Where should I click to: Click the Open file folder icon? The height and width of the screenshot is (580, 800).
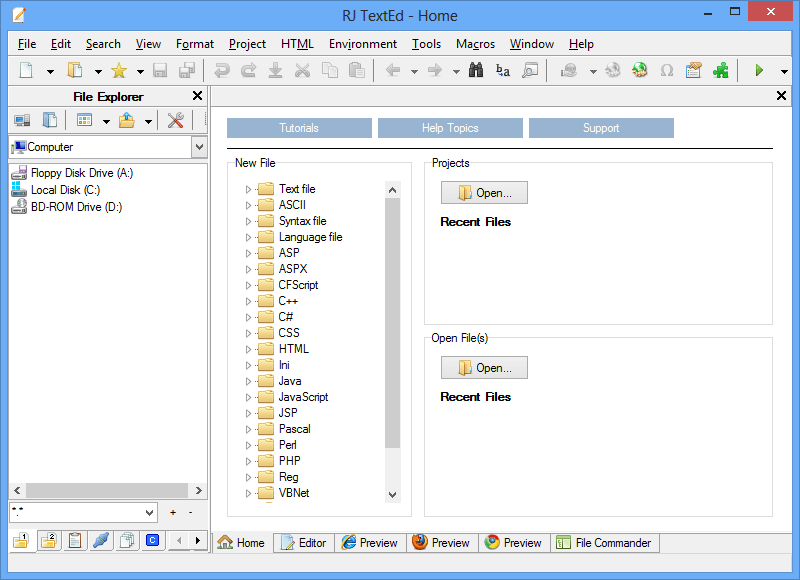pos(76,70)
